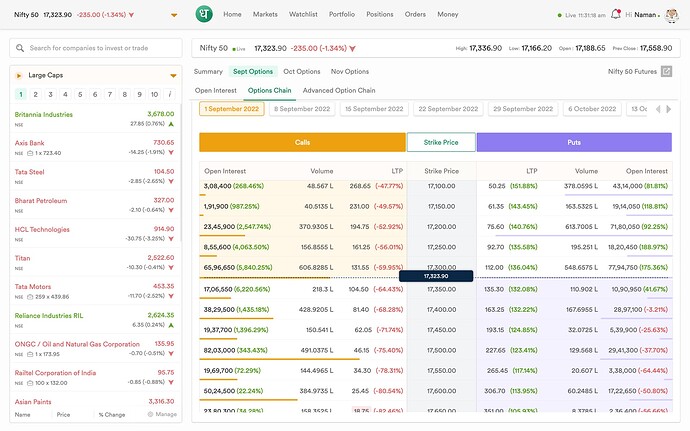Click the orange play icon beside Large Caps
The height and width of the screenshot is (431, 690).
[19, 76]
